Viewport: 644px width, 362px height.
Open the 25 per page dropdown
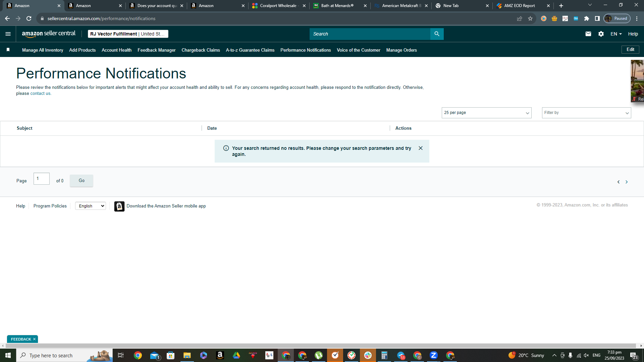click(486, 113)
